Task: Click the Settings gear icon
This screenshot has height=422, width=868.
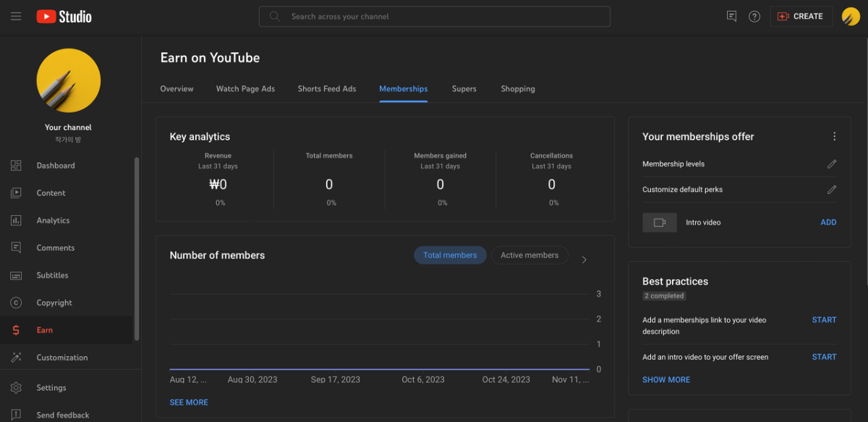Action: (x=16, y=388)
